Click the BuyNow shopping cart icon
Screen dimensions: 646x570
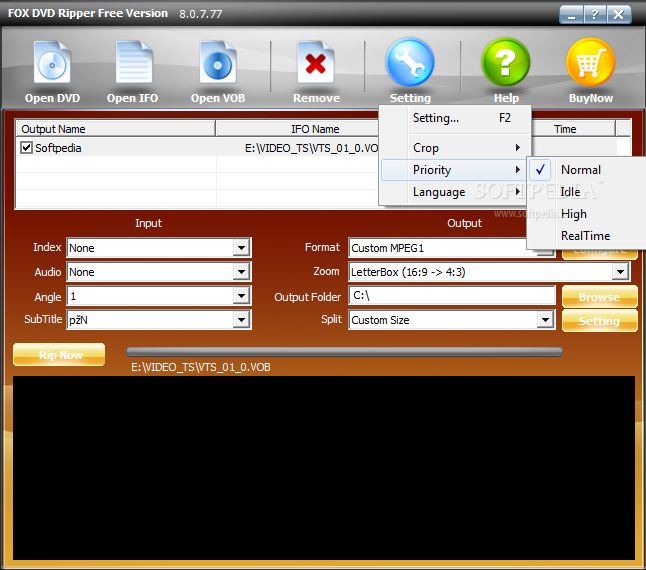[x=590, y=63]
